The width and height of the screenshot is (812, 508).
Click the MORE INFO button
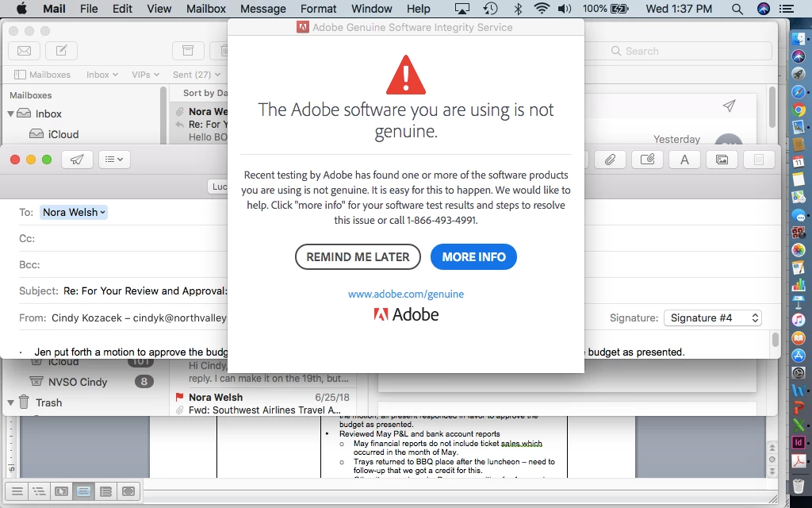[x=474, y=256]
